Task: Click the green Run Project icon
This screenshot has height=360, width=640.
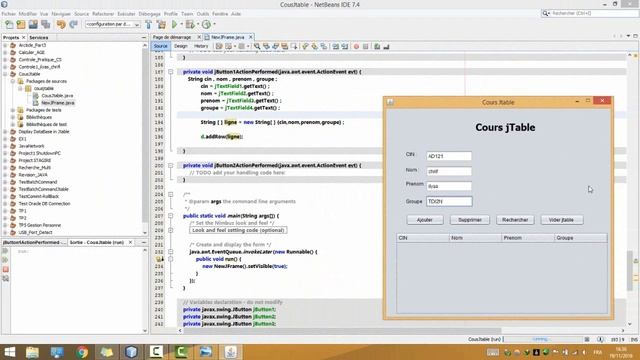Action: point(174,24)
